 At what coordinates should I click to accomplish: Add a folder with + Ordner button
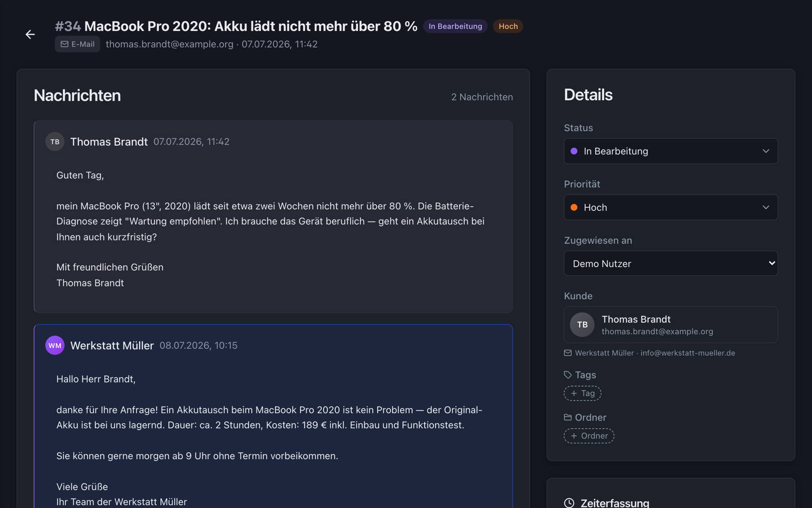click(589, 436)
